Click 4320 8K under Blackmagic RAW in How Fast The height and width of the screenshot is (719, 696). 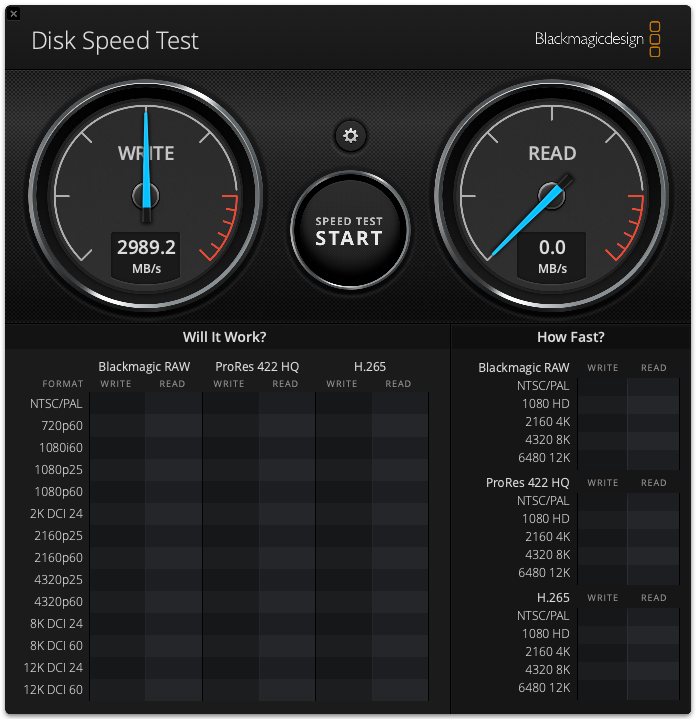coord(547,440)
